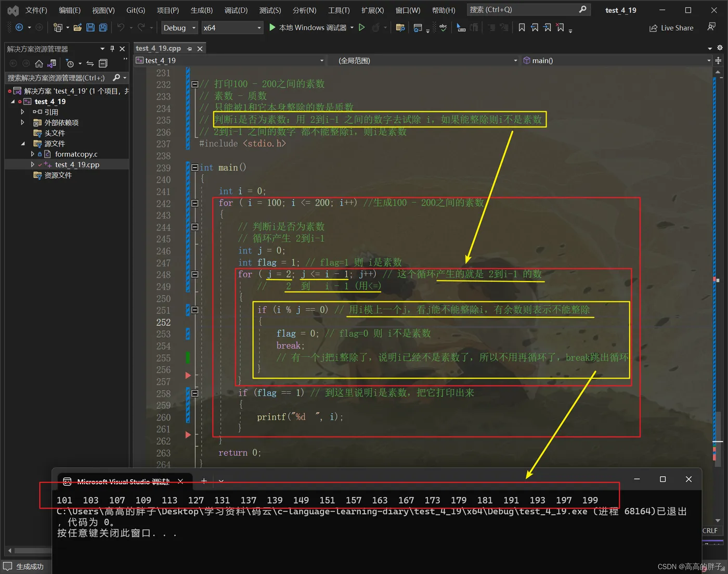Click the new project toolbar icon

pyautogui.click(x=57, y=28)
